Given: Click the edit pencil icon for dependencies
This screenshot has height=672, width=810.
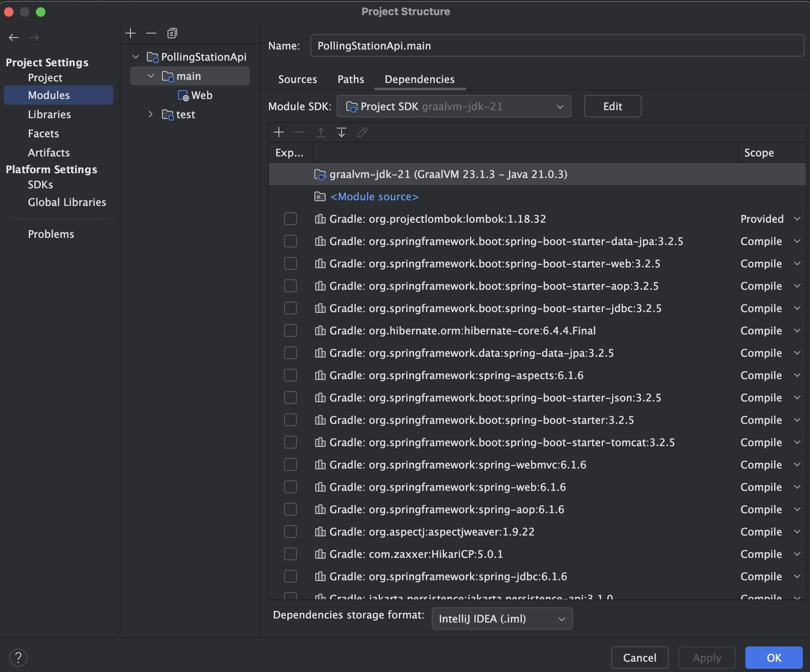Looking at the screenshot, I should [362, 132].
